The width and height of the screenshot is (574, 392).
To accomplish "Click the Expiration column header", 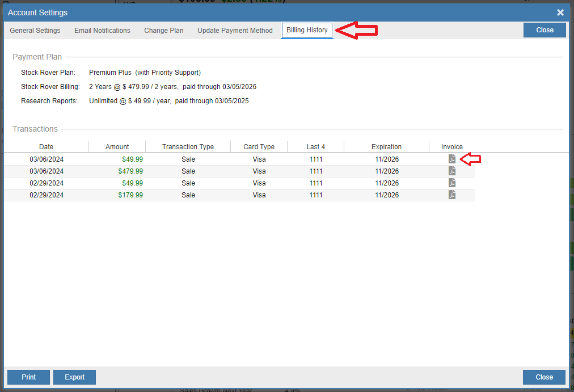I will click(386, 146).
